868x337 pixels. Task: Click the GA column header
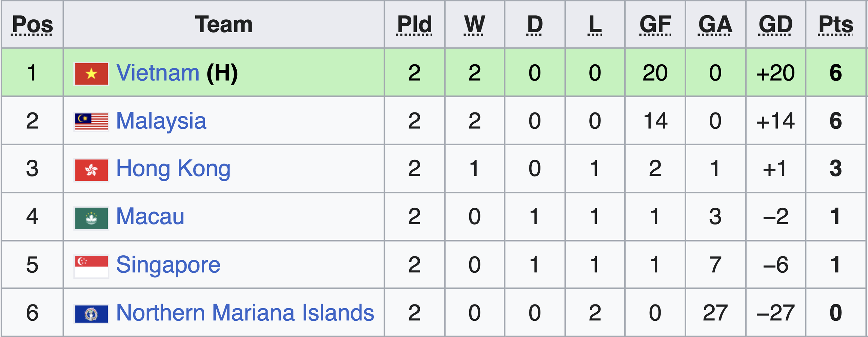[715, 25]
